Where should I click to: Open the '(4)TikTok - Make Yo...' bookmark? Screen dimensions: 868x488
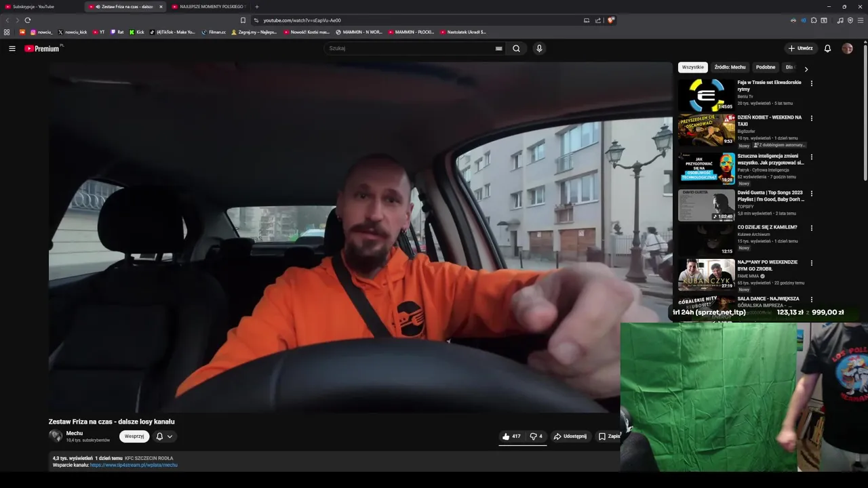[172, 32]
